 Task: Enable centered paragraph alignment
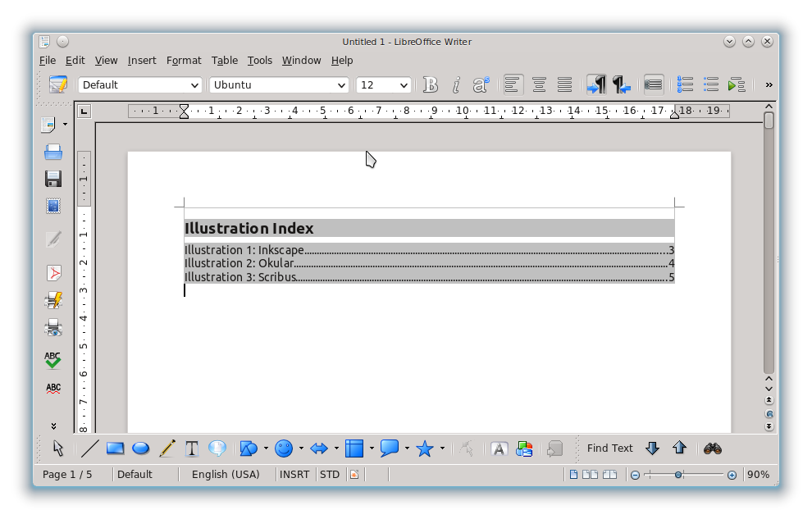point(538,84)
